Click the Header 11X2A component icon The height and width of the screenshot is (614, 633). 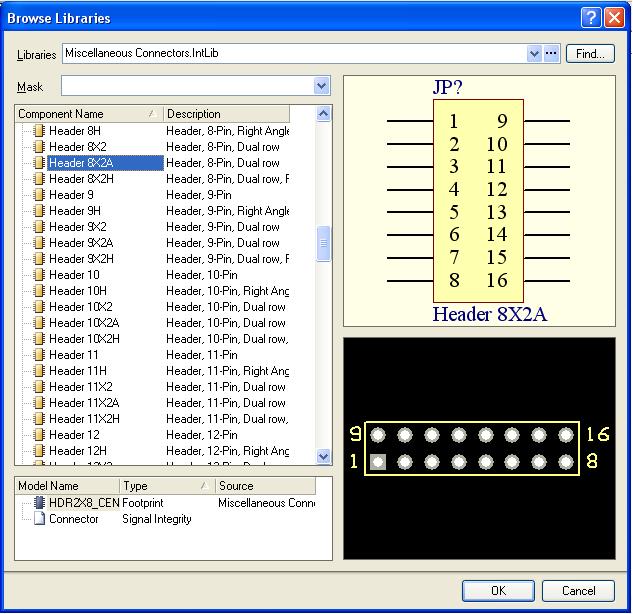[39, 403]
